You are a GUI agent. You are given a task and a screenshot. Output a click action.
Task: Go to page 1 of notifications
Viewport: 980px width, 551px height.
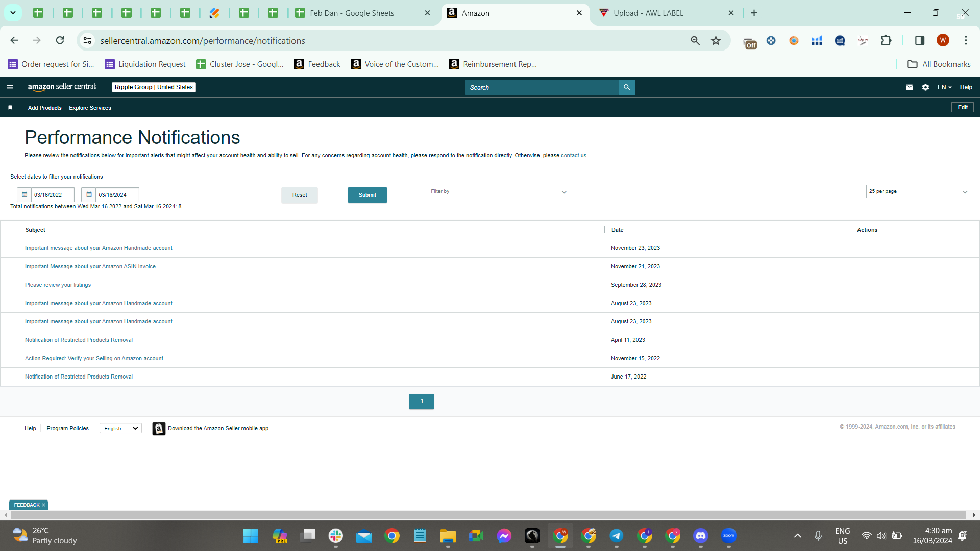[422, 402]
